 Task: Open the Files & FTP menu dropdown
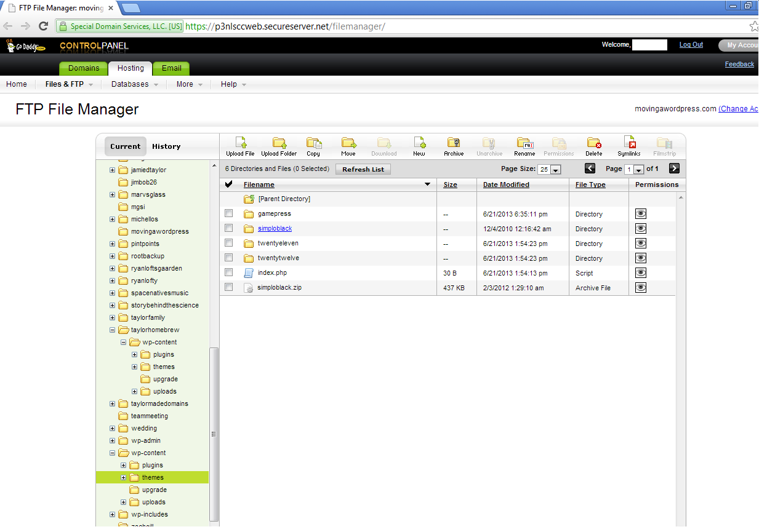pos(70,84)
